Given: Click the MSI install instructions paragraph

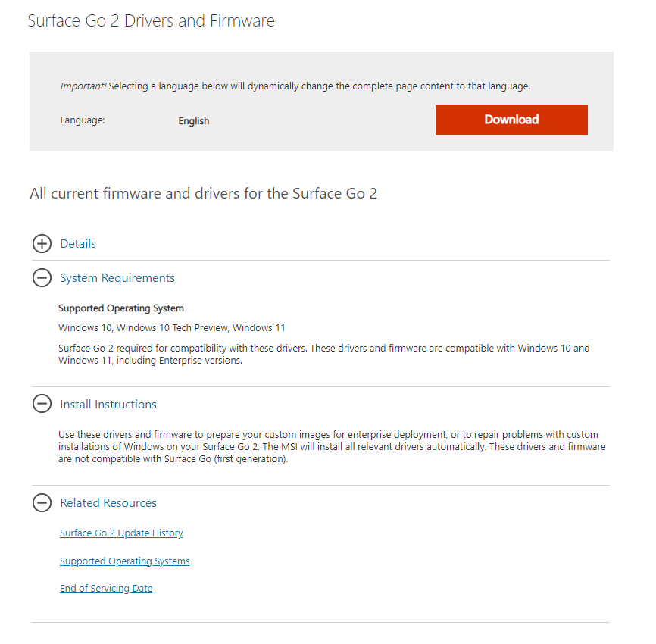Looking at the screenshot, I should (x=332, y=446).
